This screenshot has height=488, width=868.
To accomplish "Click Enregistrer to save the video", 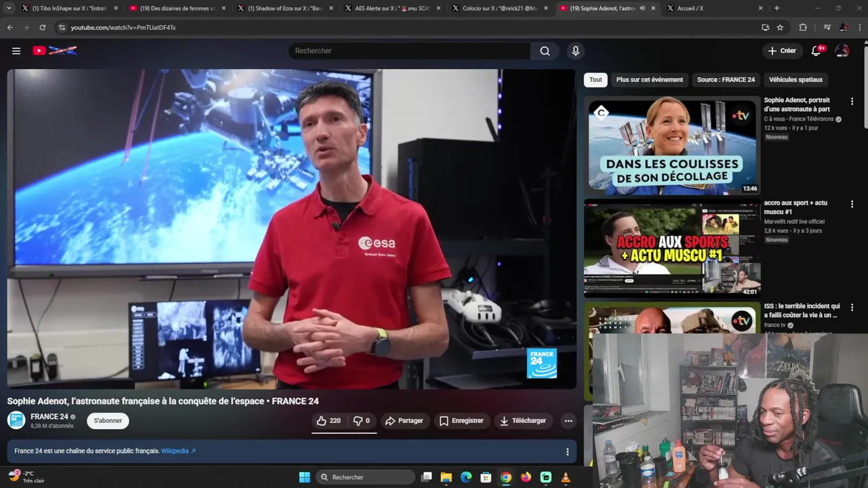I will (x=461, y=421).
